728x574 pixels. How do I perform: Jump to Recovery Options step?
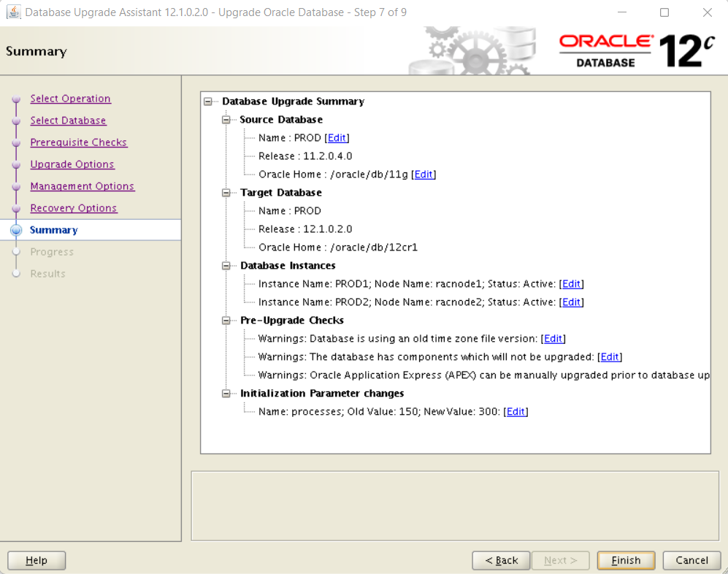pyautogui.click(x=73, y=207)
